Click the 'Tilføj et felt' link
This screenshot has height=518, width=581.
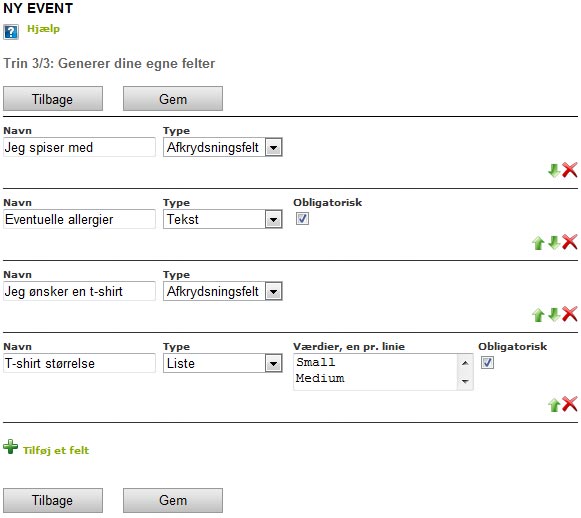click(x=56, y=450)
